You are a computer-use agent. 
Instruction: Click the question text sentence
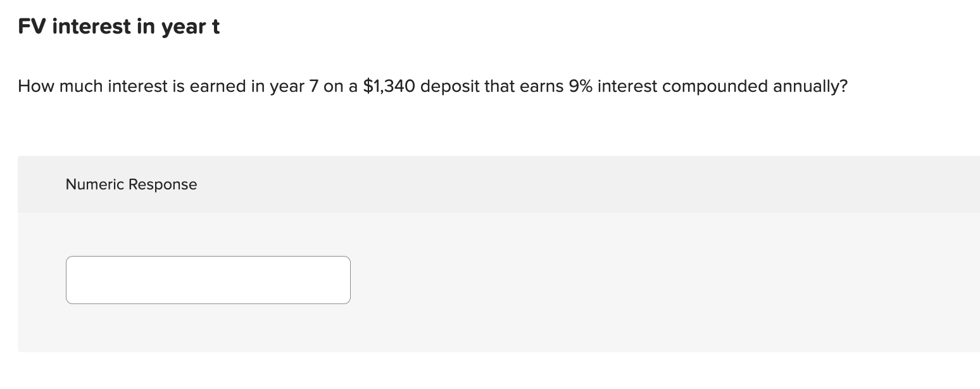click(x=432, y=86)
